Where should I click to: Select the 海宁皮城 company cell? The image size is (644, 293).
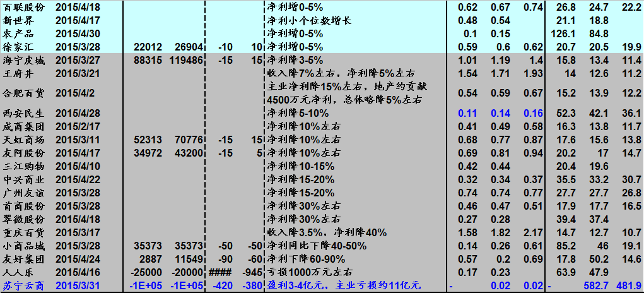point(23,61)
